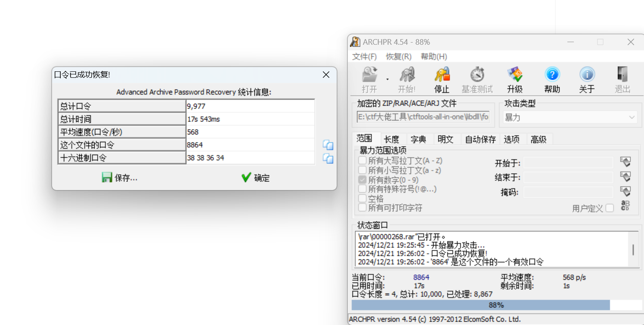Viewport: 644px width, 325px height.
Task: Click the 568 p/s average speed value
Action: click(x=574, y=278)
